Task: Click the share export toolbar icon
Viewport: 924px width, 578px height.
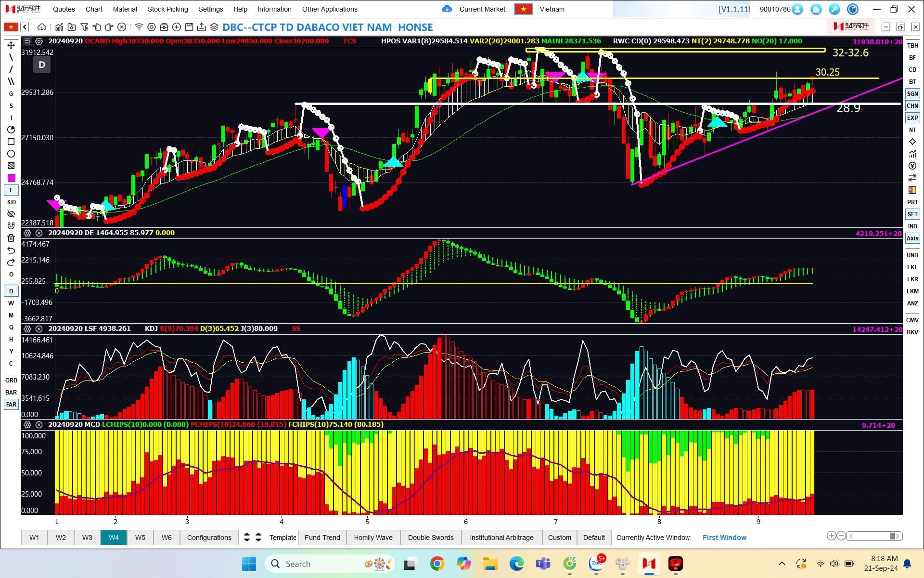Action: click(x=202, y=27)
